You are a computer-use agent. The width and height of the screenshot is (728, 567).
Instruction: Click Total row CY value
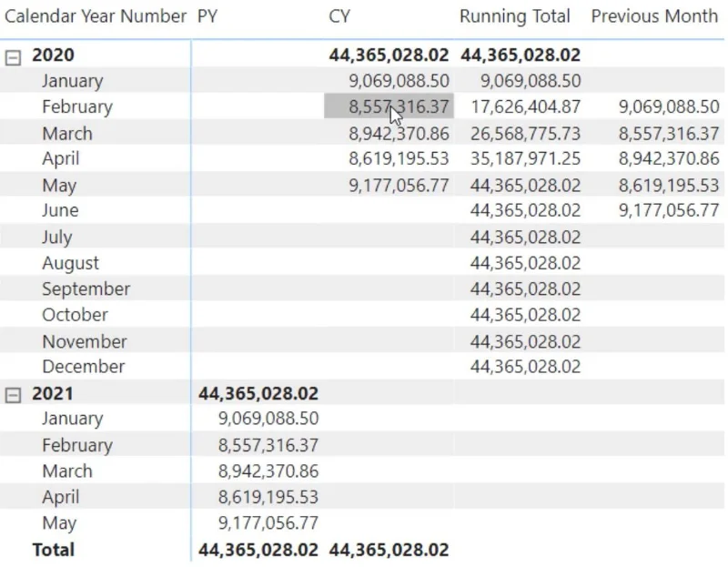[389, 550]
